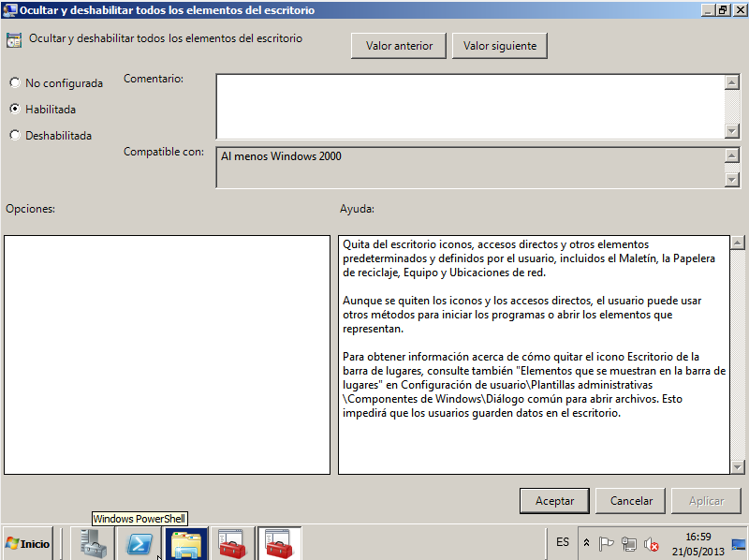The width and height of the screenshot is (749, 560).
Task: Click the network connection tray icon
Action: (628, 543)
